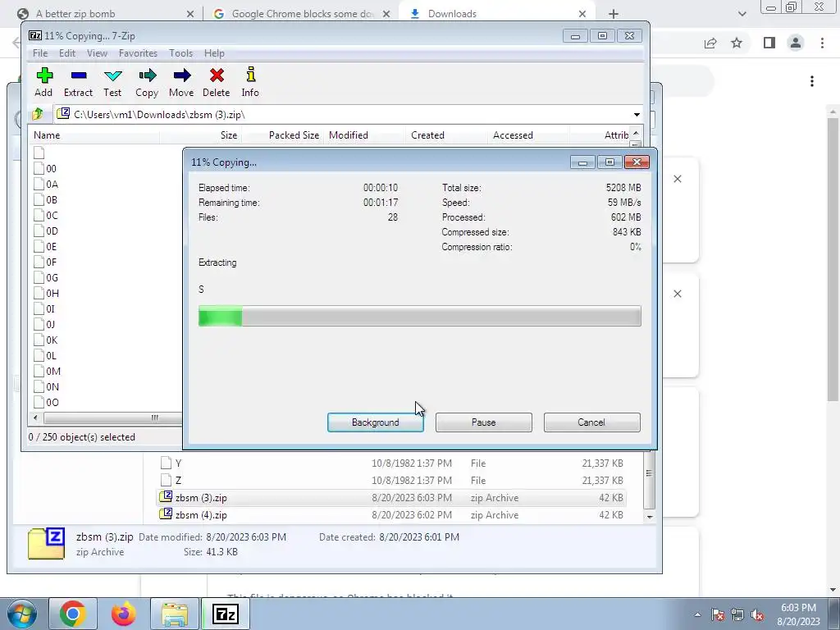Click the 0A file icon in 7-Zip list
Screen dimensions: 840x630
39,185
